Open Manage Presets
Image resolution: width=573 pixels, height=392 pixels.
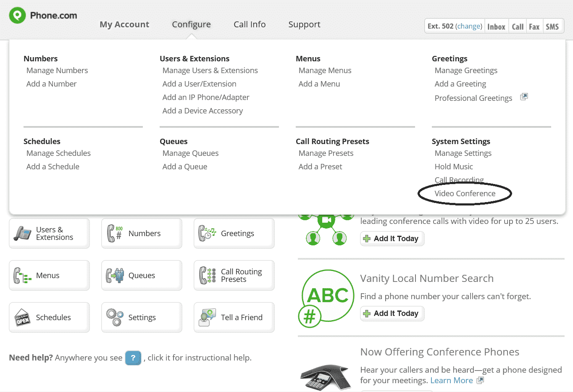point(326,153)
